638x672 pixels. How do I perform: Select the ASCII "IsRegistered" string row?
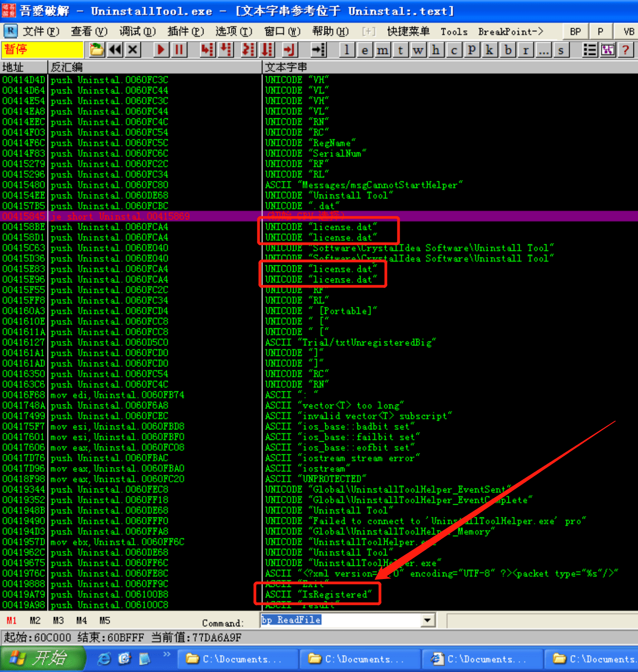pos(319,594)
